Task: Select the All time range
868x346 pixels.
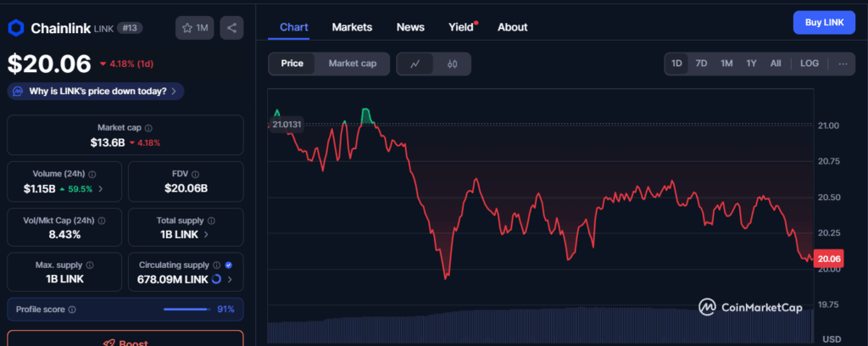Action: click(x=776, y=64)
